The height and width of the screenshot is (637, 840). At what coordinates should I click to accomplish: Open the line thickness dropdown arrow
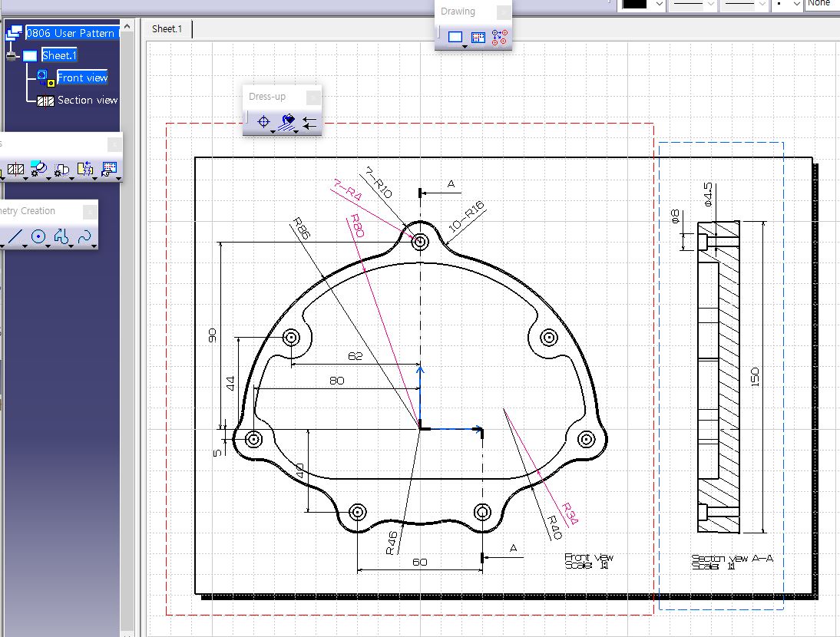pyautogui.click(x=711, y=5)
